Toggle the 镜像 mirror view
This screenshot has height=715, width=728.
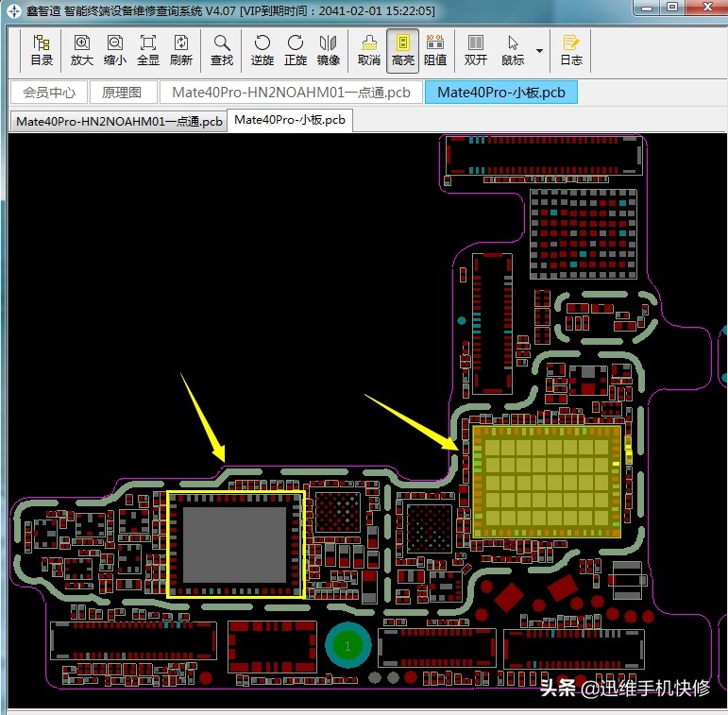pos(329,50)
